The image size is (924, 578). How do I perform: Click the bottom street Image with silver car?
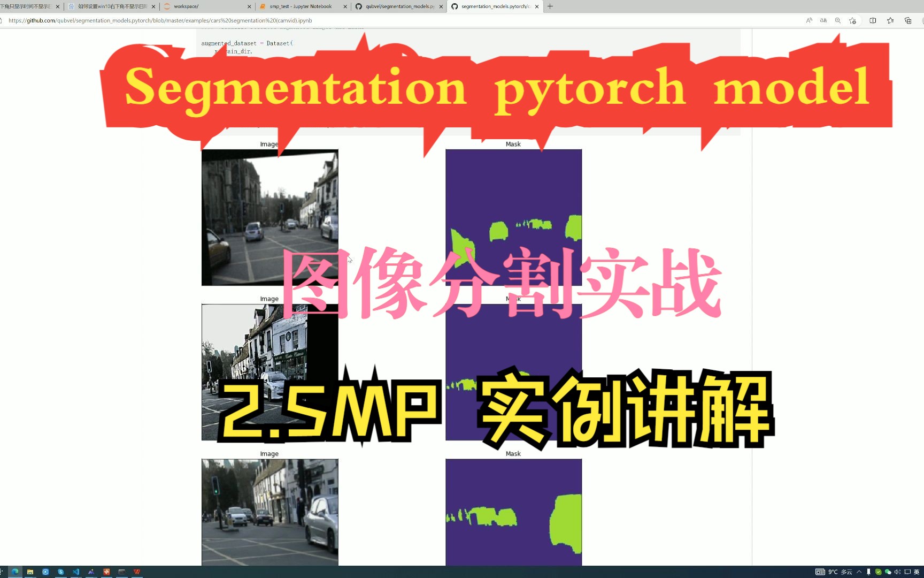270,512
